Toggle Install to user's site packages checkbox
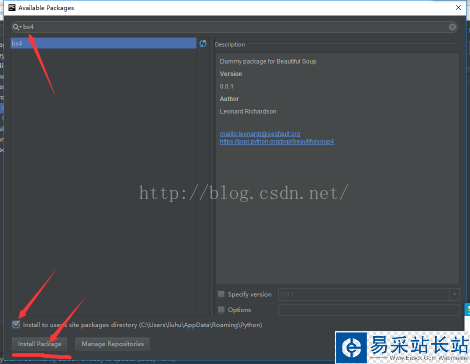470x364 pixels. [x=16, y=324]
